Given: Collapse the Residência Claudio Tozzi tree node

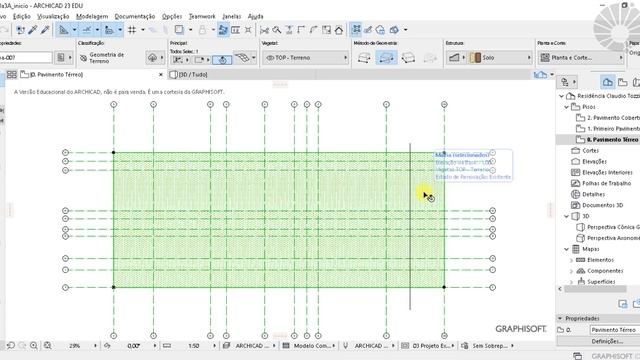Looking at the screenshot, I should (561, 96).
